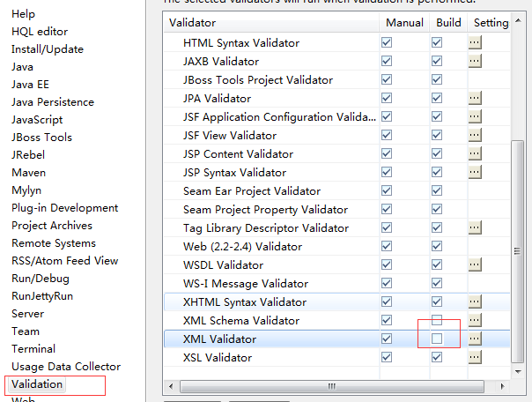532x402 pixels.
Task: Uncheck Build for XHTML Syntax Validator
Action: click(x=437, y=301)
